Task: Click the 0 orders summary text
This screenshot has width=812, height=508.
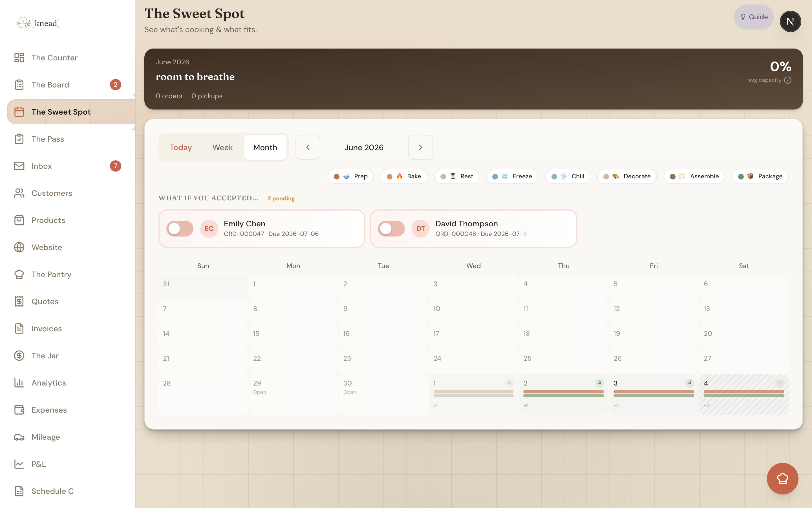Action: (x=169, y=96)
